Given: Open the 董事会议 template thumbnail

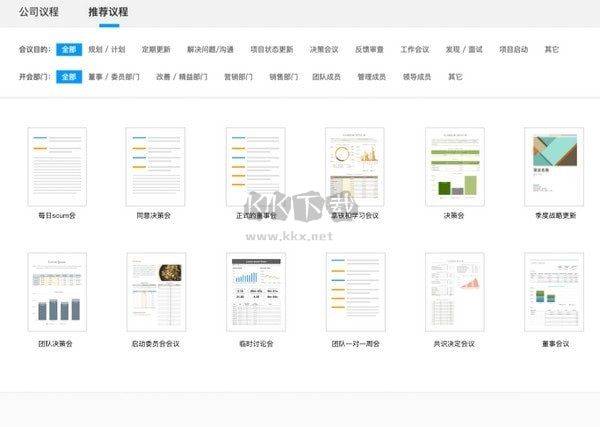Looking at the screenshot, I should click(x=554, y=292).
